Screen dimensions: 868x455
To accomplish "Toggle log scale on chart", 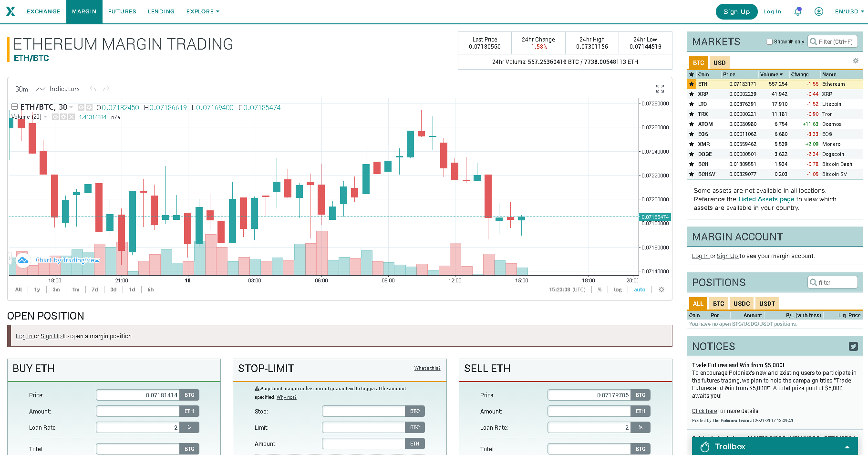I will (x=618, y=290).
